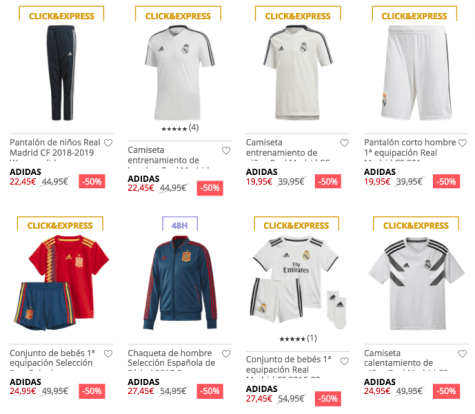
Task: Toggle heart for Conjunto de bebés Real Madrid
Action: pos(344,361)
